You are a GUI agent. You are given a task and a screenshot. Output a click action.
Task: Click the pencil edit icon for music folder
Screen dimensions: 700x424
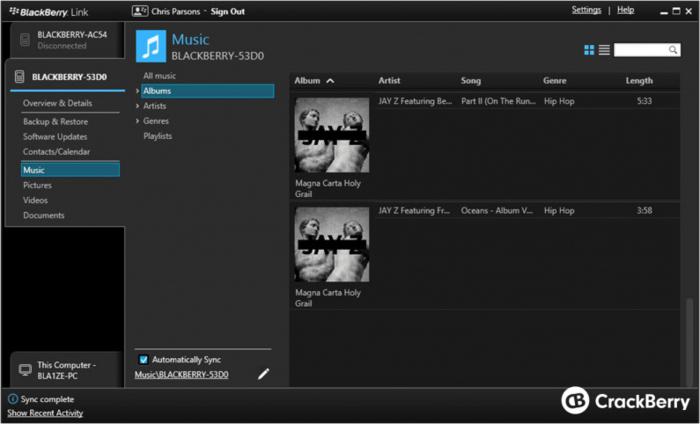tap(263, 374)
